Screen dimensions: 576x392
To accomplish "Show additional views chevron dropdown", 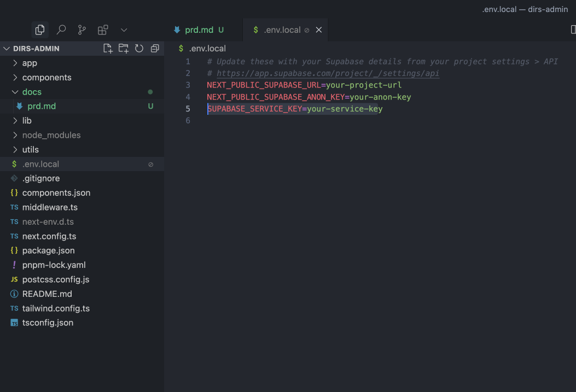I will 124,30.
